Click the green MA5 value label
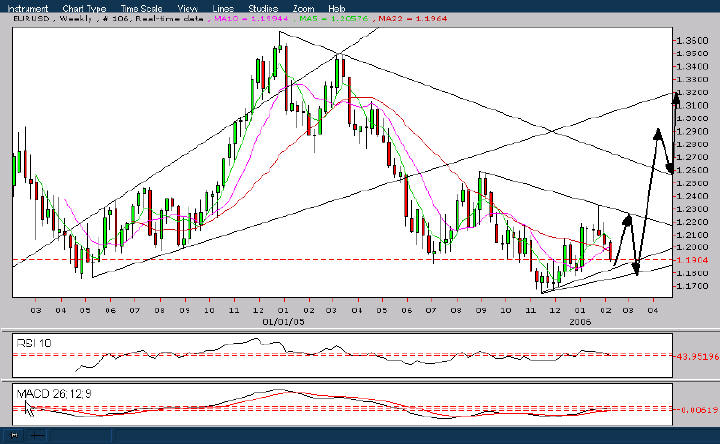 (334, 19)
